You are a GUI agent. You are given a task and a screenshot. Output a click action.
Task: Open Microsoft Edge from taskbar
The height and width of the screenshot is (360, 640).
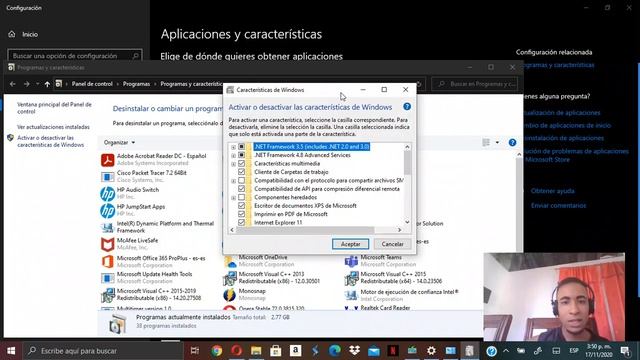click(x=335, y=351)
